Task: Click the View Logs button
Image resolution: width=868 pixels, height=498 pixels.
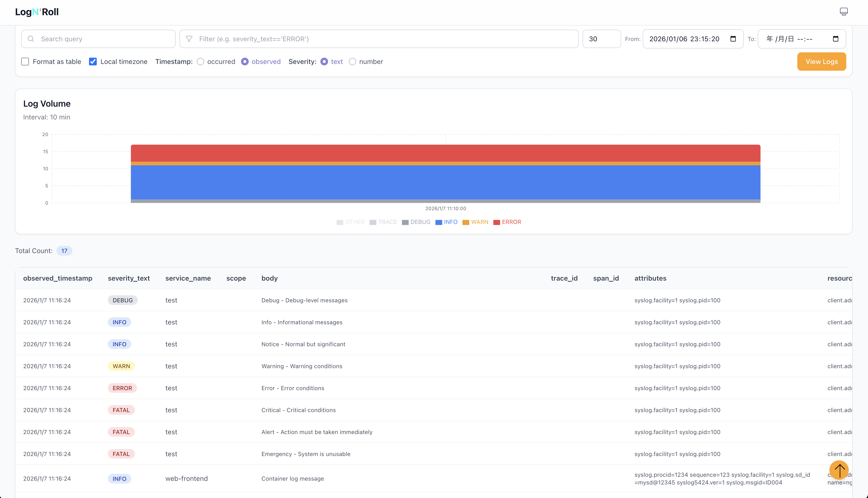Action: click(821, 62)
